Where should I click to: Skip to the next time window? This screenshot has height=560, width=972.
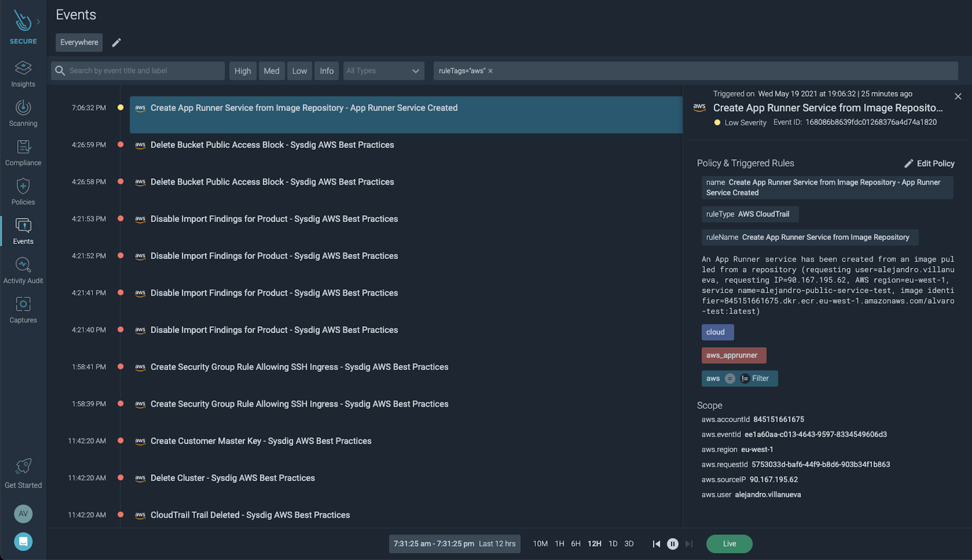[x=689, y=544]
